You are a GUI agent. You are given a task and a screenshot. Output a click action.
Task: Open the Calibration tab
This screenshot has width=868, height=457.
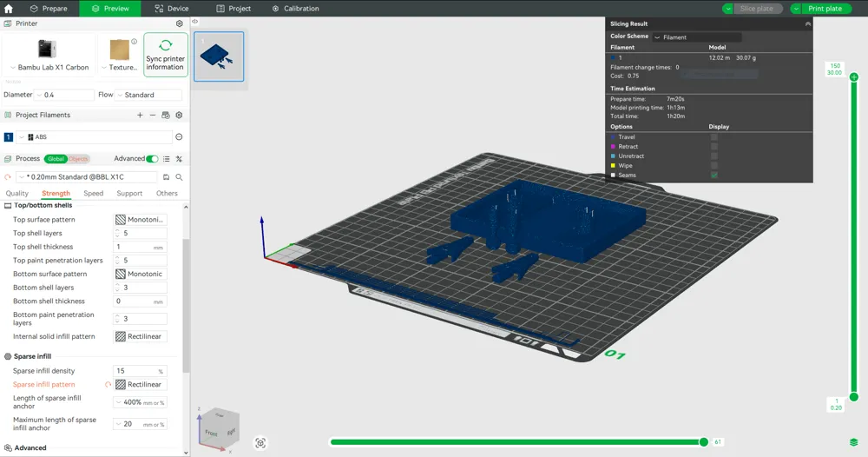(296, 9)
